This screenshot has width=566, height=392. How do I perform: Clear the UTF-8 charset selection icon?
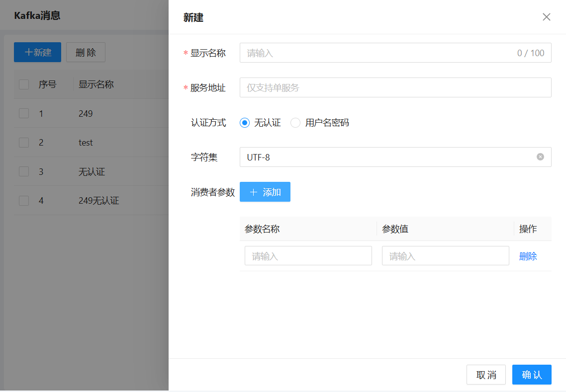540,157
